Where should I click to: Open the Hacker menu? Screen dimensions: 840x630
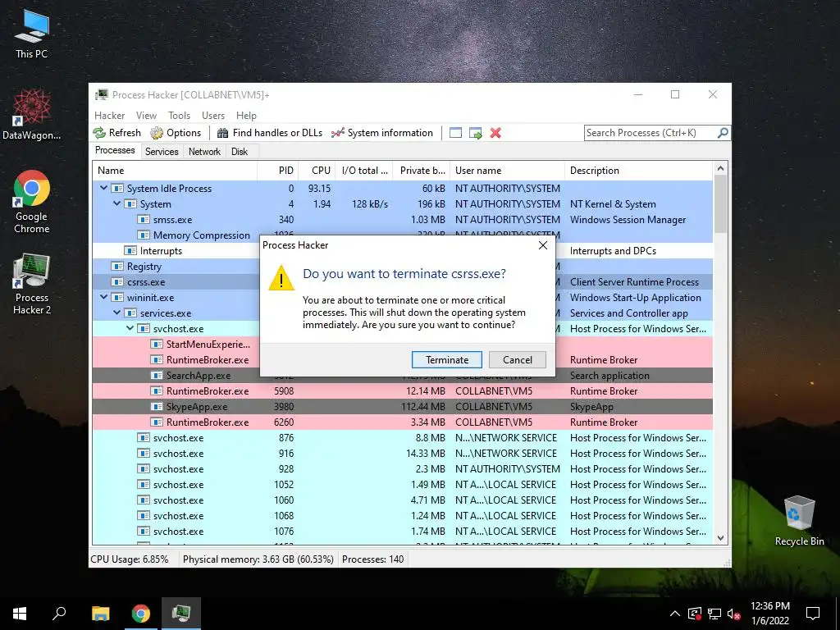coord(109,115)
